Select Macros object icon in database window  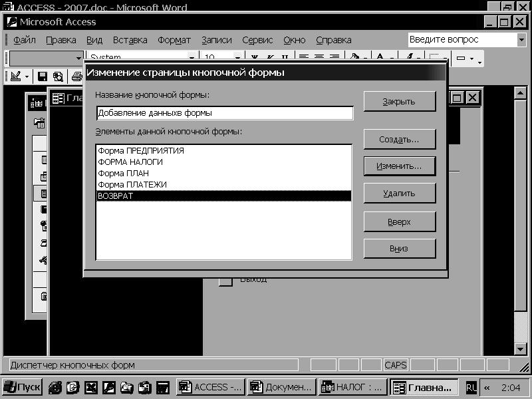tap(44, 243)
